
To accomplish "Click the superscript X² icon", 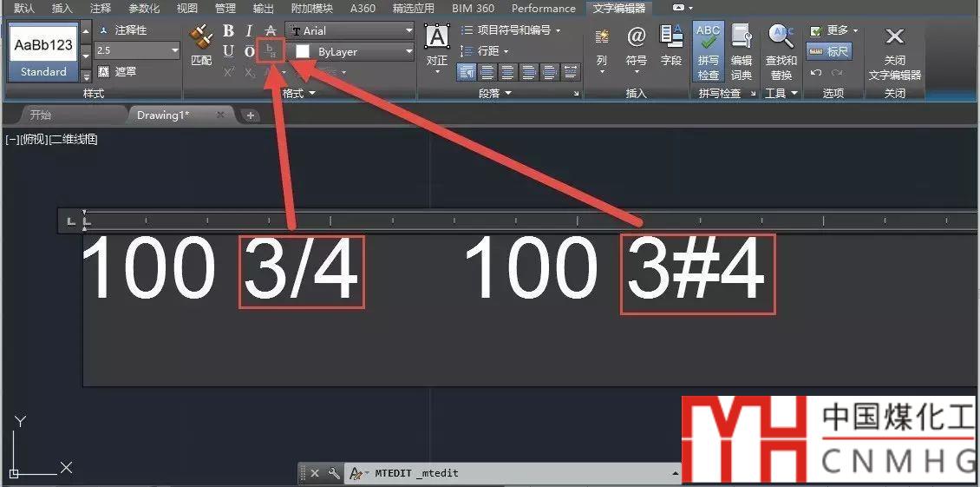I will (x=229, y=73).
